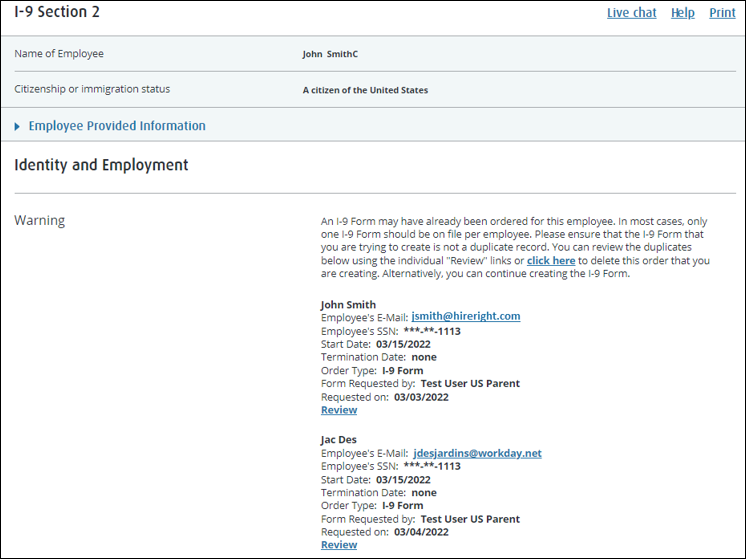Select the Identity and Employment heading

101,165
